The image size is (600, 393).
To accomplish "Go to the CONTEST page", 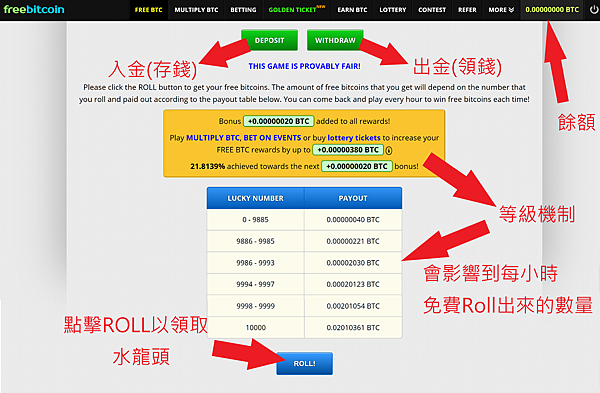I will click(432, 10).
